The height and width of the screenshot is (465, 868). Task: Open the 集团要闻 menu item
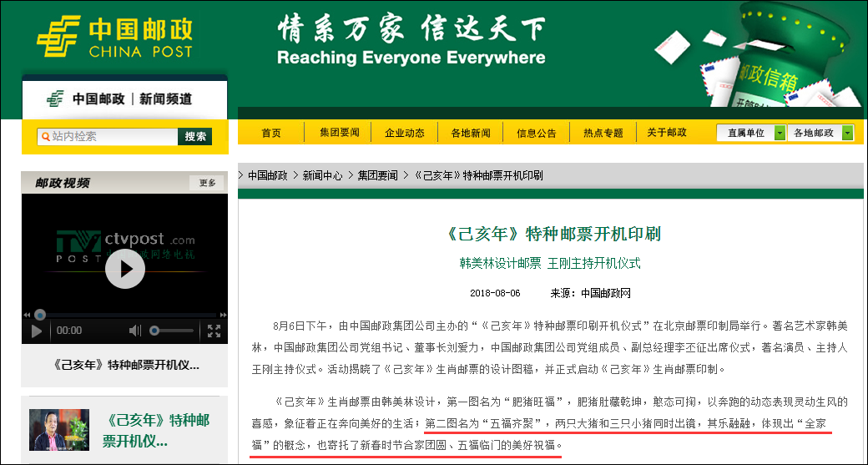[x=339, y=133]
